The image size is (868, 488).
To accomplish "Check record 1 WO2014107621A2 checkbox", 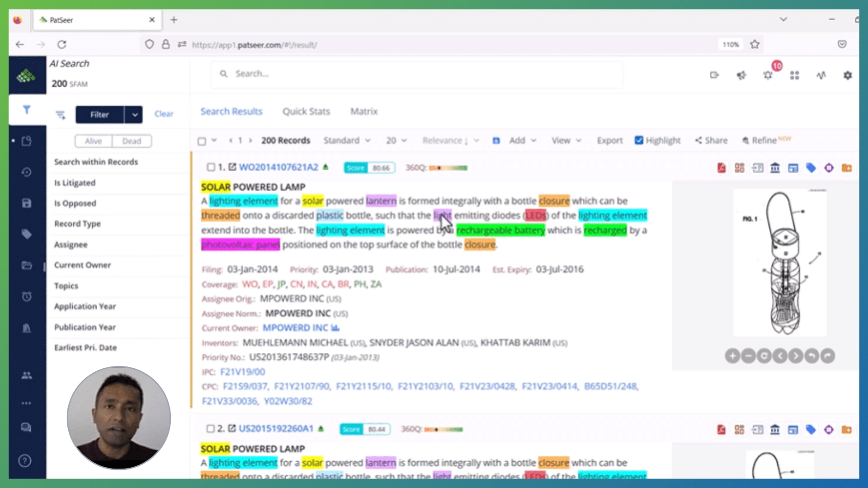I will [x=211, y=167].
